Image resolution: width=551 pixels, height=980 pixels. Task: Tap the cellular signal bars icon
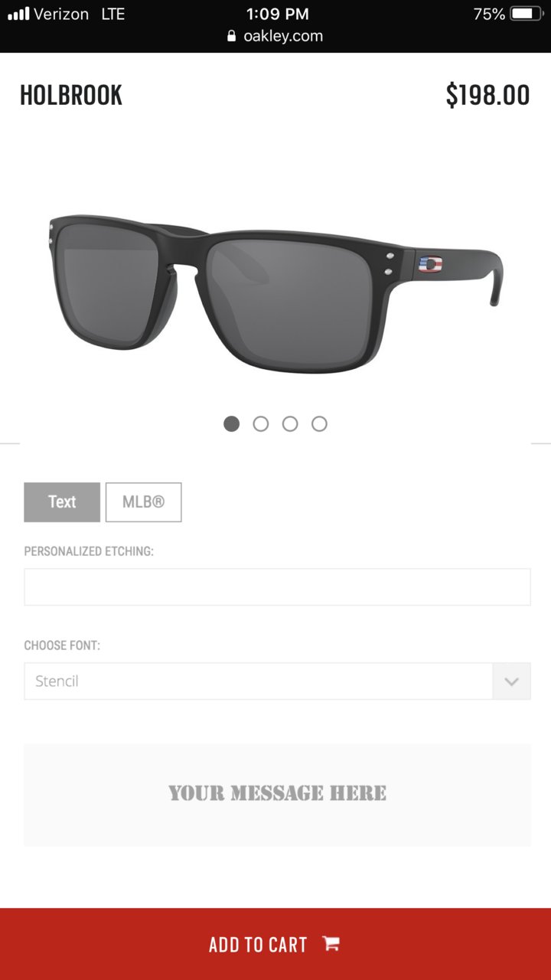click(x=18, y=14)
